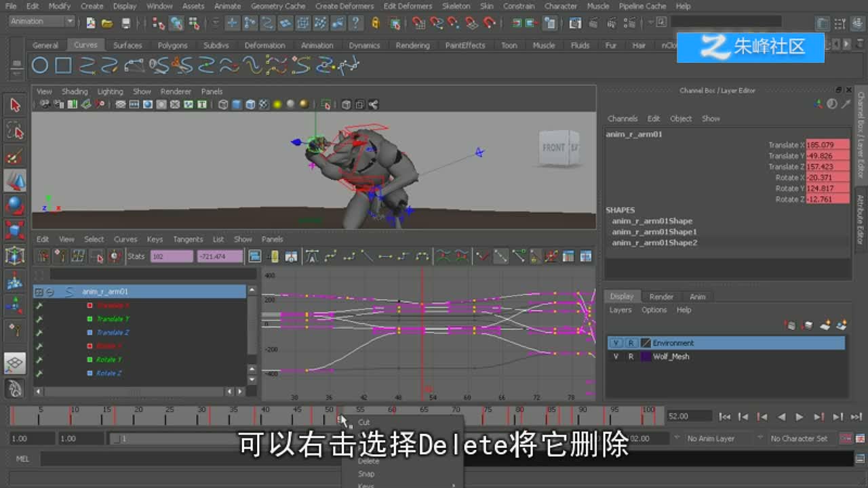Click the current frame field showing 52.00
868x488 pixels.
click(689, 417)
